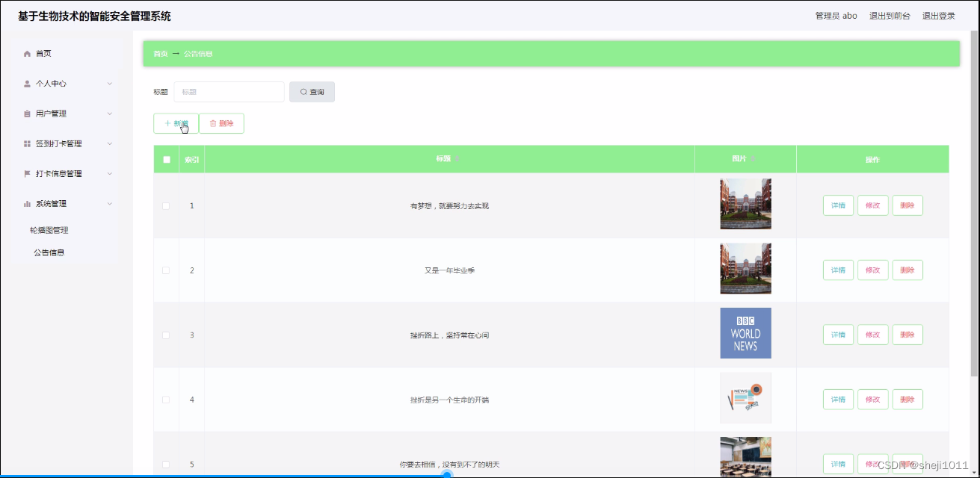
Task: Select the 首页 home icon in the sidebar
Action: tap(28, 53)
